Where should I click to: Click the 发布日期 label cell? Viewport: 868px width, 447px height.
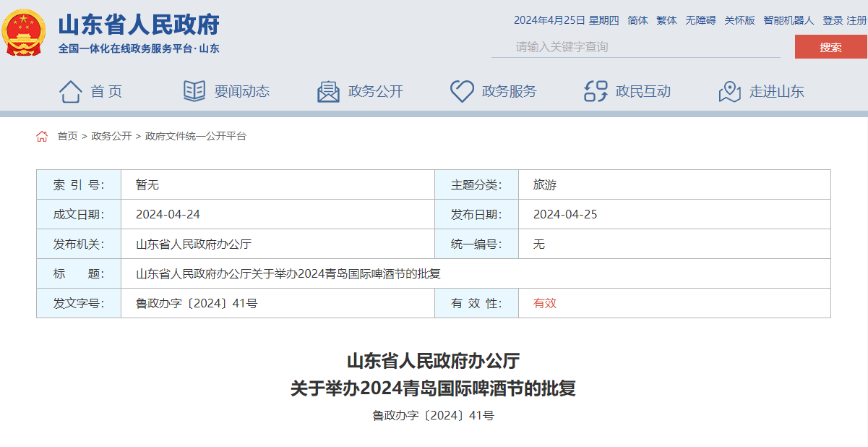click(477, 214)
